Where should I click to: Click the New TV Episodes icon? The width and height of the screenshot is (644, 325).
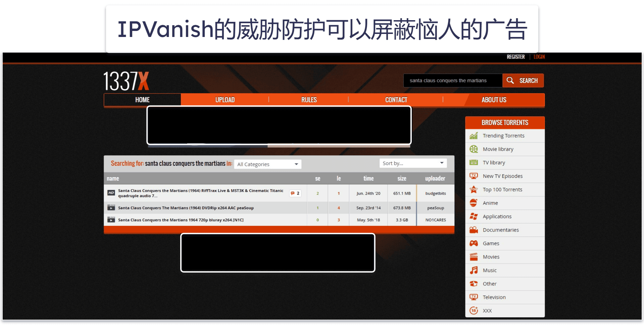click(x=474, y=176)
